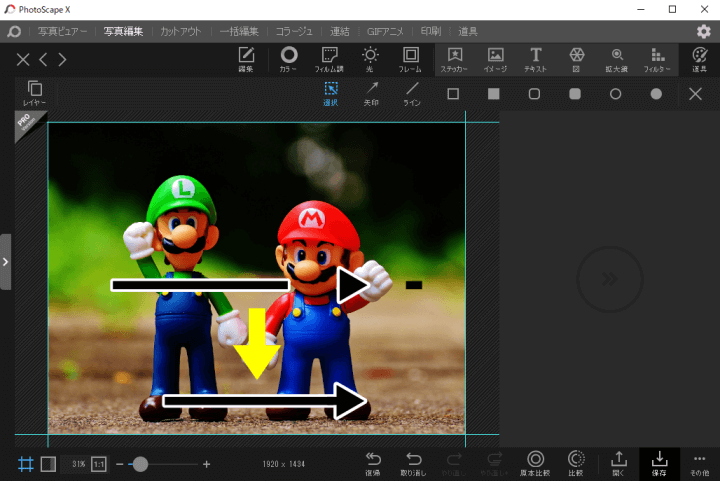Click the 31% zoom value
This screenshot has width=720, height=481.
coord(79,464)
